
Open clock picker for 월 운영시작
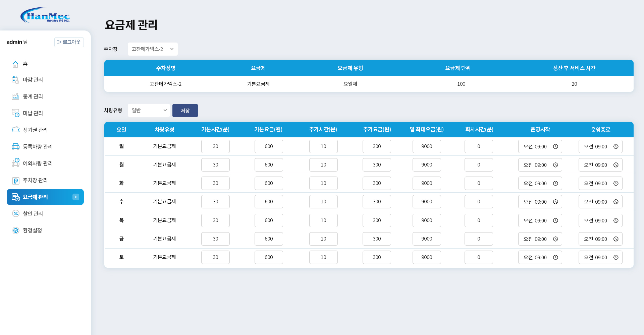pos(555,165)
